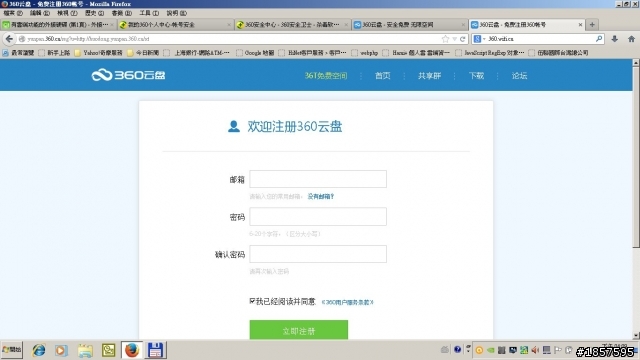Switch to the 360安全中心 tab
Screen dimensions: 640x360
click(x=292, y=25)
